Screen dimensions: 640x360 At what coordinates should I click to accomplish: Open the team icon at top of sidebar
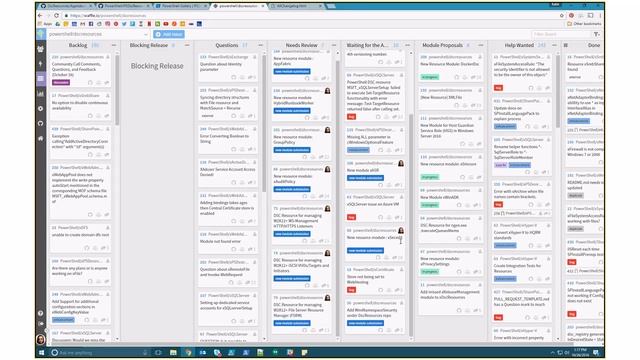[40, 49]
